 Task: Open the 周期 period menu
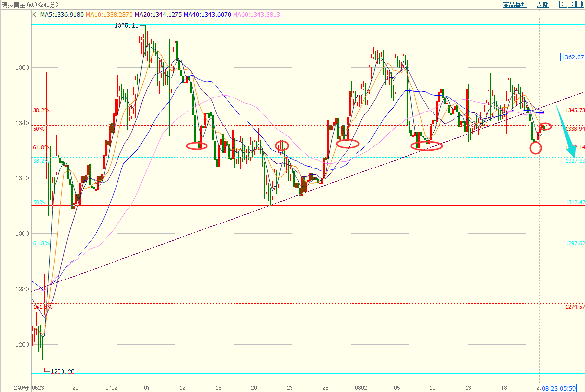(543, 5)
